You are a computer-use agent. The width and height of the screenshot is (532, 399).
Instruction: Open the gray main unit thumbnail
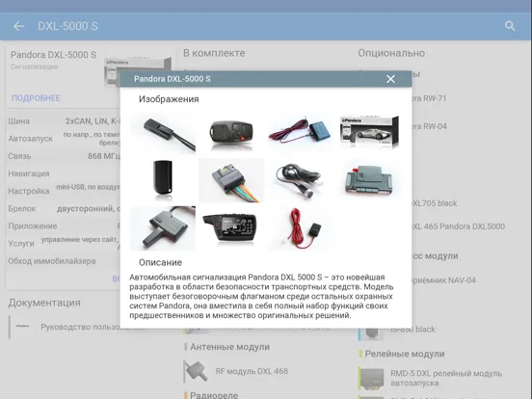tap(369, 179)
